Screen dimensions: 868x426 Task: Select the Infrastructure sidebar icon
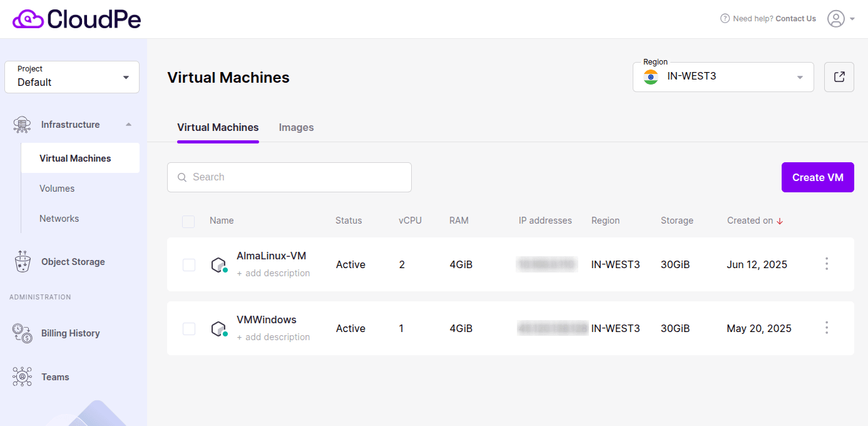pyautogui.click(x=21, y=124)
